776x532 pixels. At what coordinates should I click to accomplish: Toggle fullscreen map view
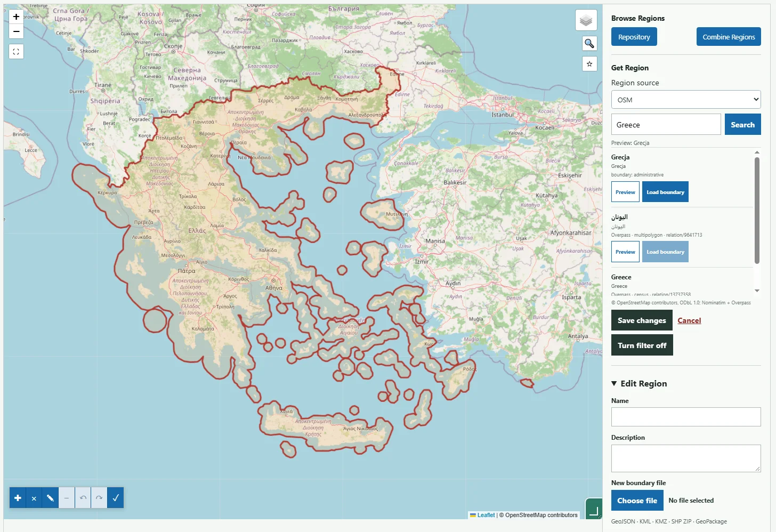point(16,52)
